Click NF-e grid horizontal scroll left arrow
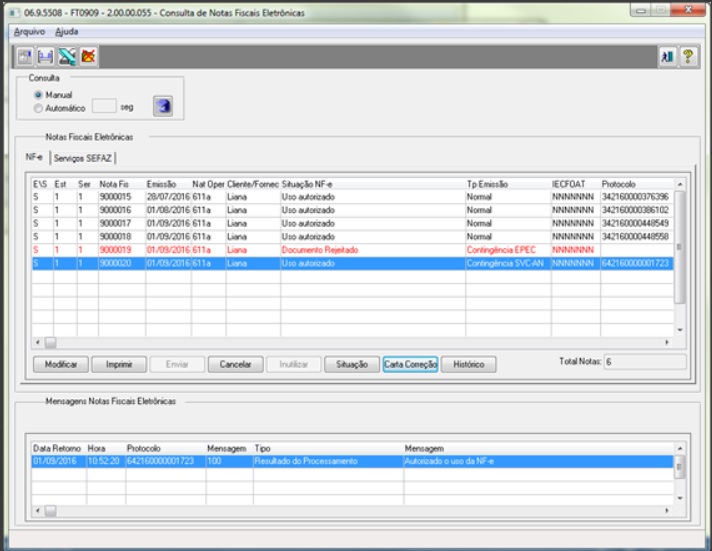 [x=38, y=343]
